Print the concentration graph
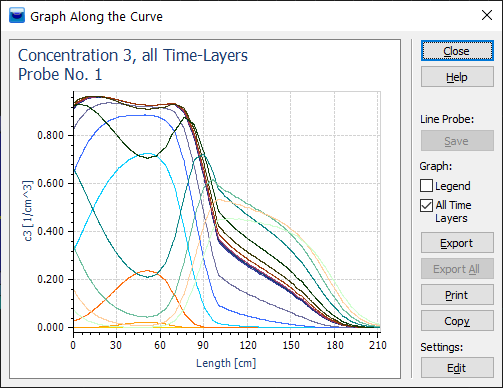 click(x=457, y=295)
